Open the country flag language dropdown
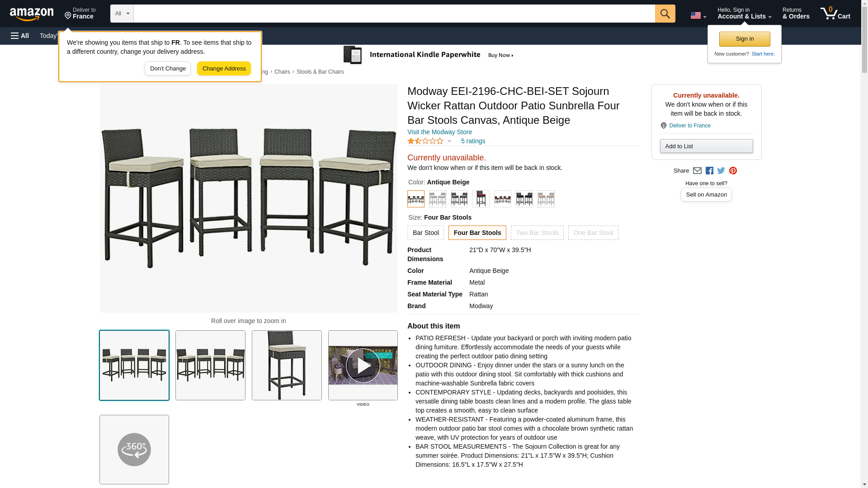 coord(698,15)
